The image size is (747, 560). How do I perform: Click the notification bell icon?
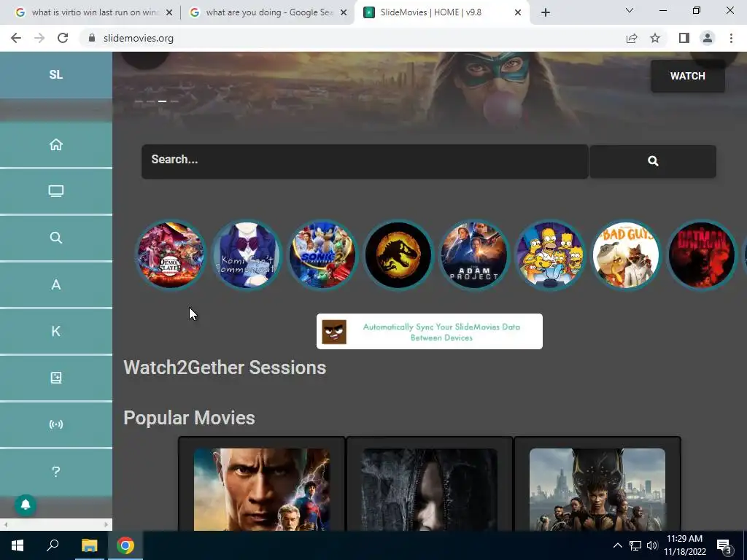coord(26,505)
